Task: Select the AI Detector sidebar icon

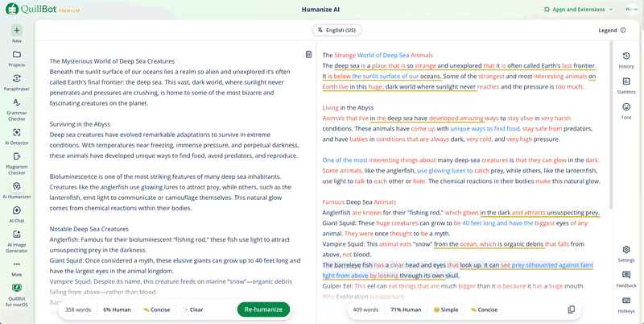Action: tap(17, 135)
